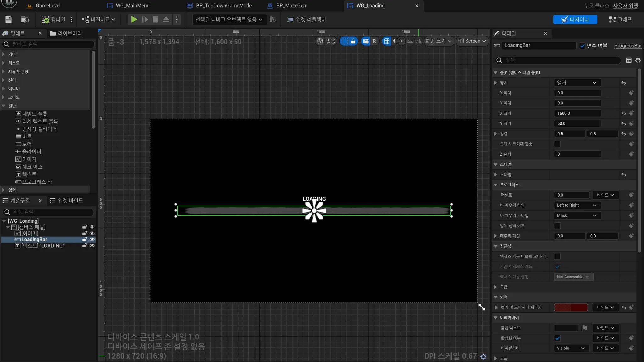Click the X Size input field
Screen dimensions: 644x362
coord(577,114)
